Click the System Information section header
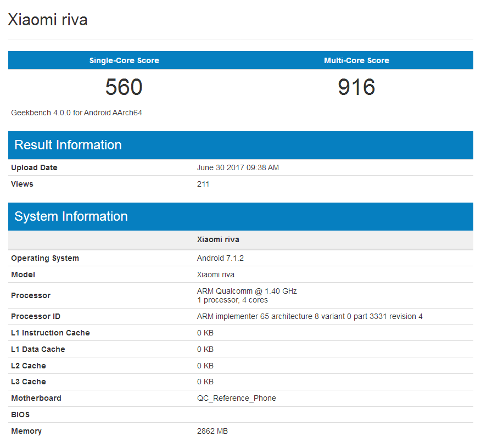This screenshot has height=448, width=481. point(240,216)
